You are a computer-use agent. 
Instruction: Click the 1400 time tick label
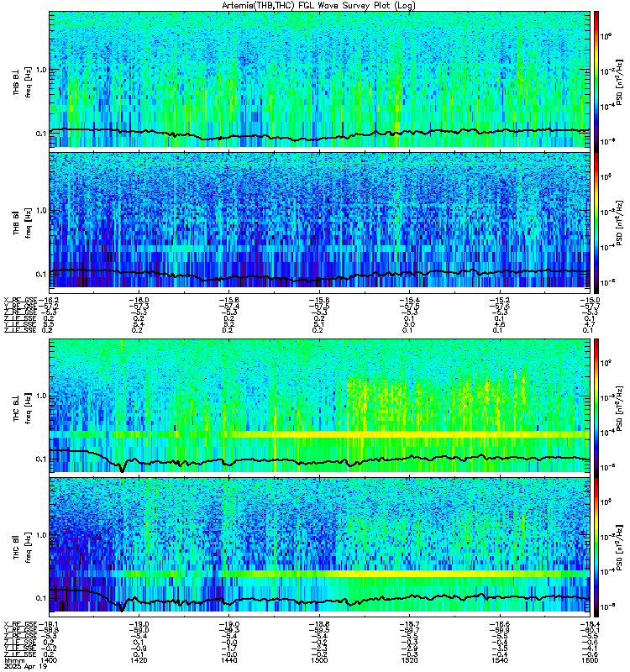pyautogui.click(x=49, y=660)
